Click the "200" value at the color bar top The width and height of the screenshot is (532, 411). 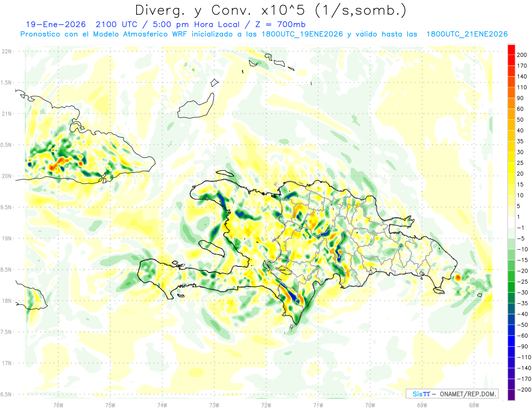[522, 55]
